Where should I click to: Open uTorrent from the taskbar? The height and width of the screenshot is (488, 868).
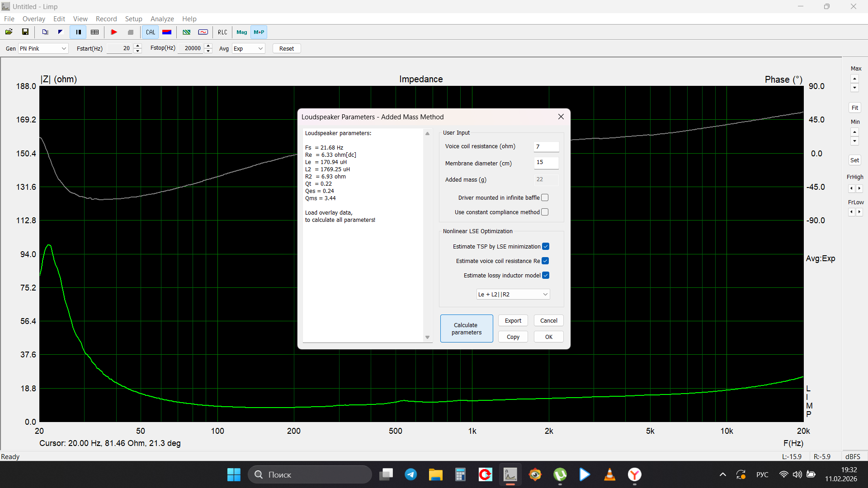point(560,474)
